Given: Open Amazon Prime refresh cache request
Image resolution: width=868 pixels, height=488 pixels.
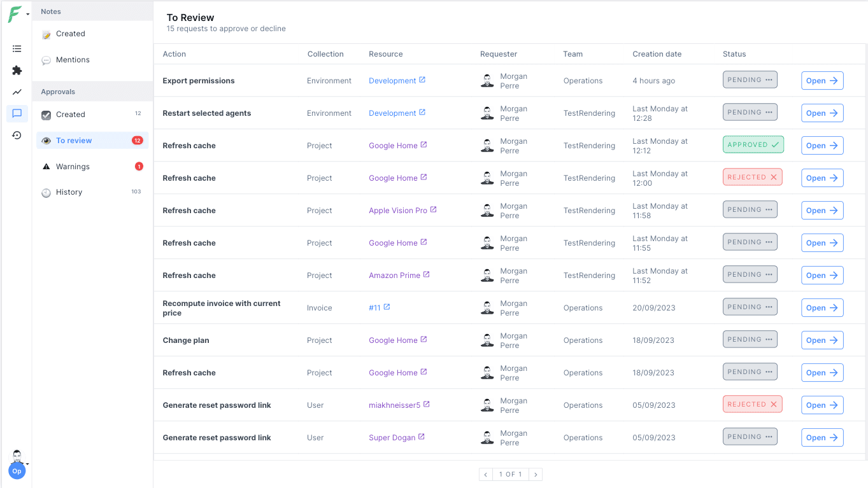Looking at the screenshot, I should (822, 275).
